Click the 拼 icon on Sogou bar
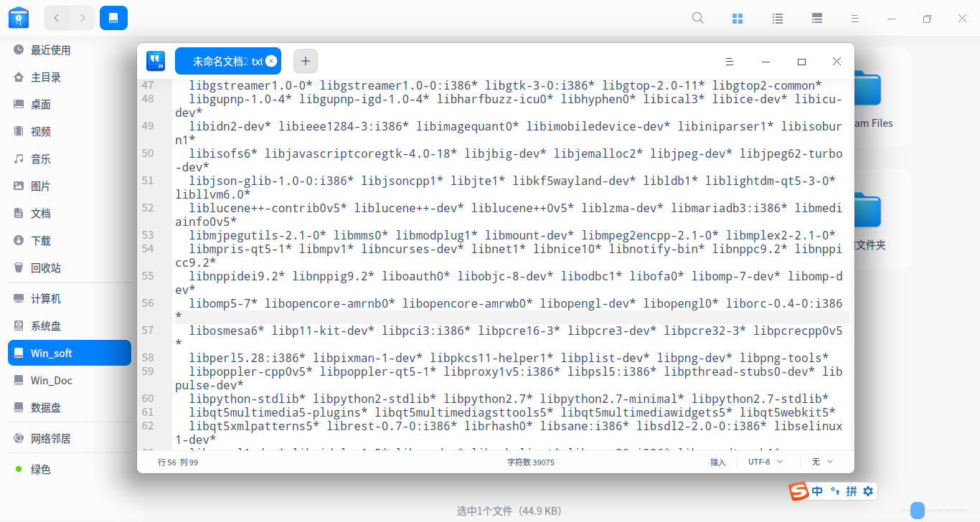The height and width of the screenshot is (522, 980). [851, 491]
